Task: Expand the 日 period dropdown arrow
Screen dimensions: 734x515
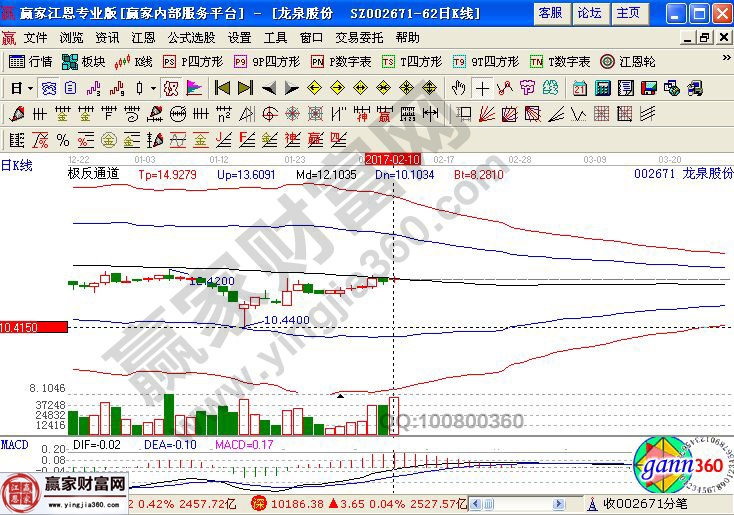Action: 29,88
